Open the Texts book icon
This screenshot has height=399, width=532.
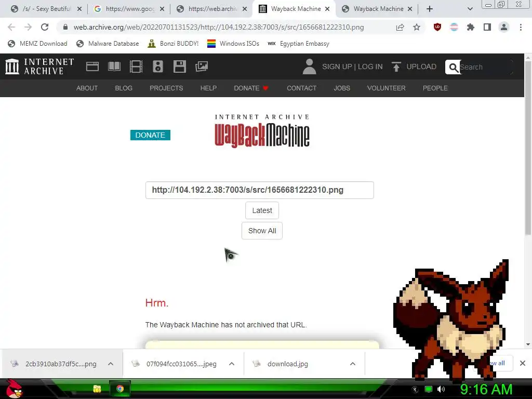click(x=114, y=66)
